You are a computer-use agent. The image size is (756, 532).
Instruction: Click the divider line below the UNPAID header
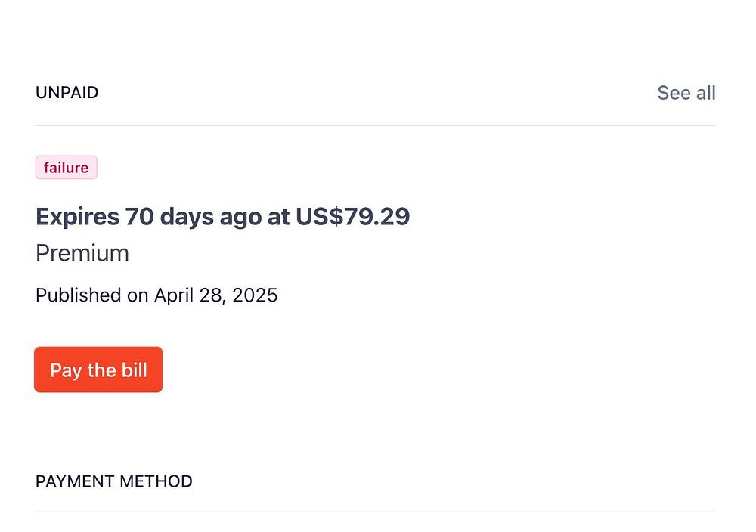click(375, 125)
